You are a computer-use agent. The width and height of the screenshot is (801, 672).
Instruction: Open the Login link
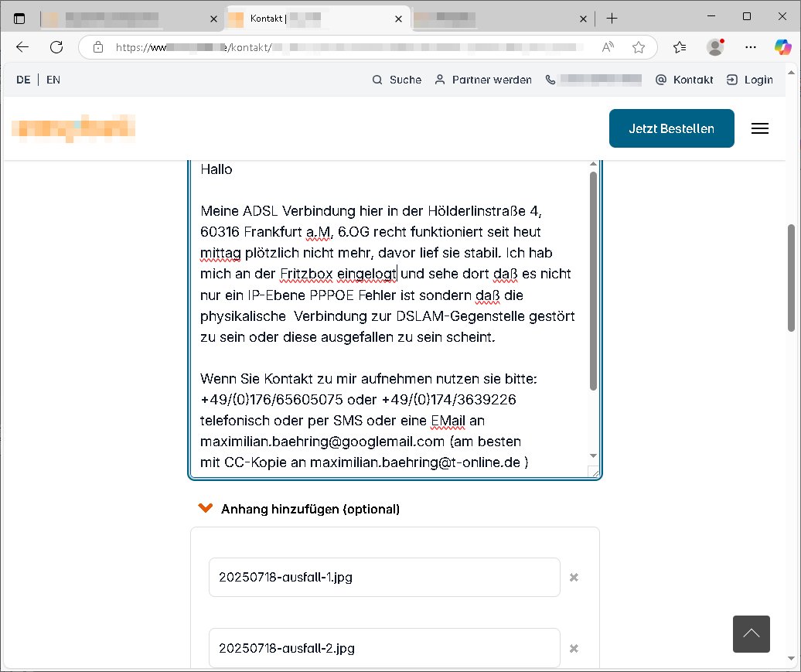(750, 80)
